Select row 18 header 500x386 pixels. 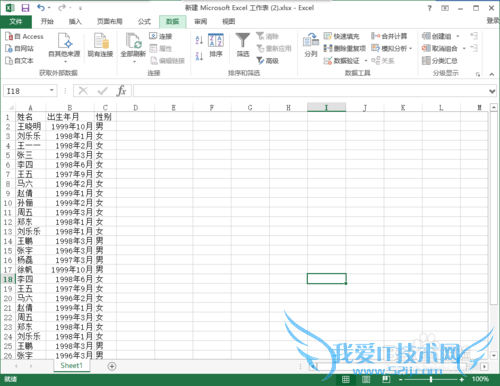click(x=8, y=279)
